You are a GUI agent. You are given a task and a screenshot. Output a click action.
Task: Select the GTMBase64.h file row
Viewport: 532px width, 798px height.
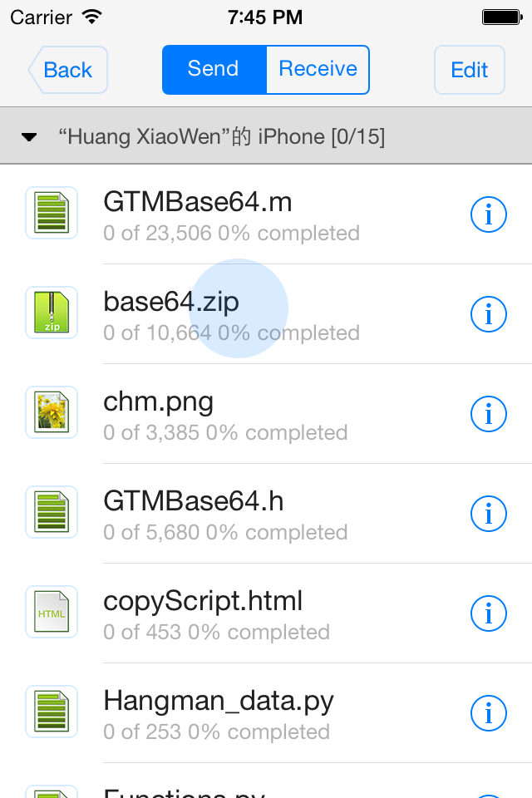266,514
